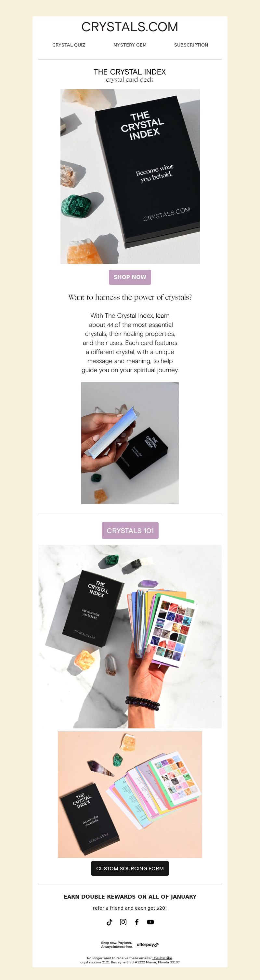The image size is (260, 980).
Task: Click the THE CRYSTAL INDEX heading
Action: click(x=130, y=72)
